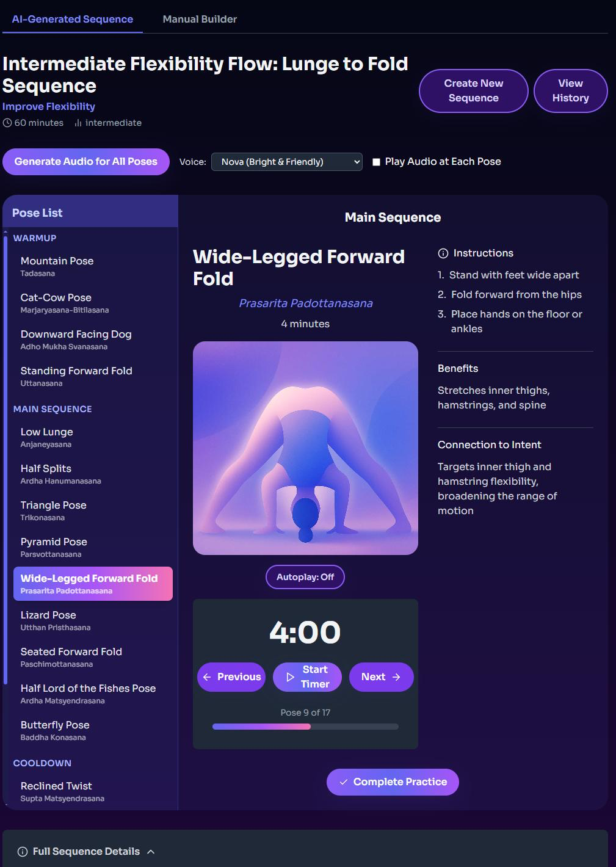Image resolution: width=616 pixels, height=867 pixels.
Task: Open View History
Action: 571,91
